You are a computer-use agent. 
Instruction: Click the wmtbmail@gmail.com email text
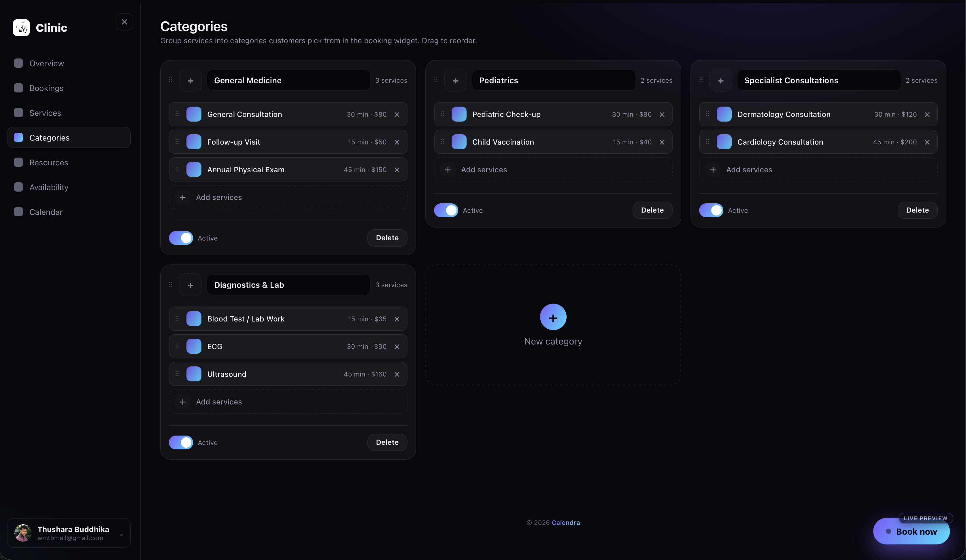[x=70, y=538]
